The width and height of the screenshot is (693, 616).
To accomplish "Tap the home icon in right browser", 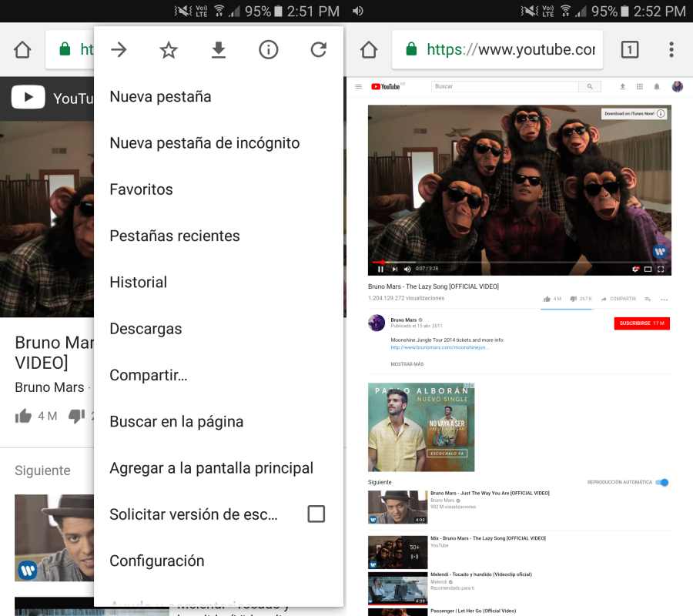I will [369, 50].
